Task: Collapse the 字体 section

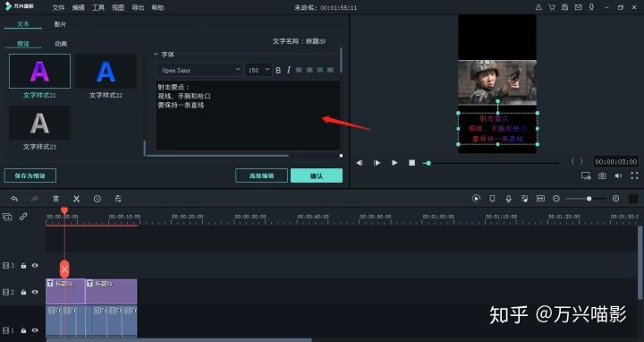Action: [156, 55]
